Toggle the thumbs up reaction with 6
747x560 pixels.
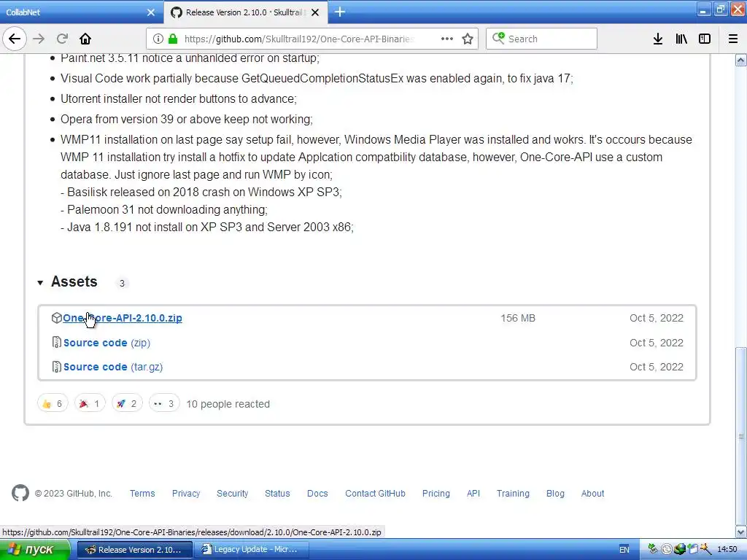pyautogui.click(x=53, y=404)
